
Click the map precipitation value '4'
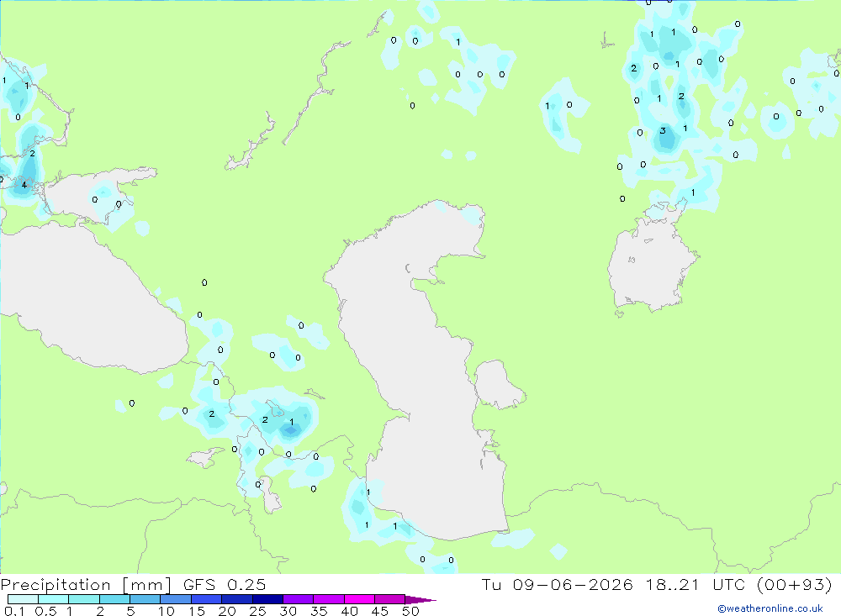(24, 186)
